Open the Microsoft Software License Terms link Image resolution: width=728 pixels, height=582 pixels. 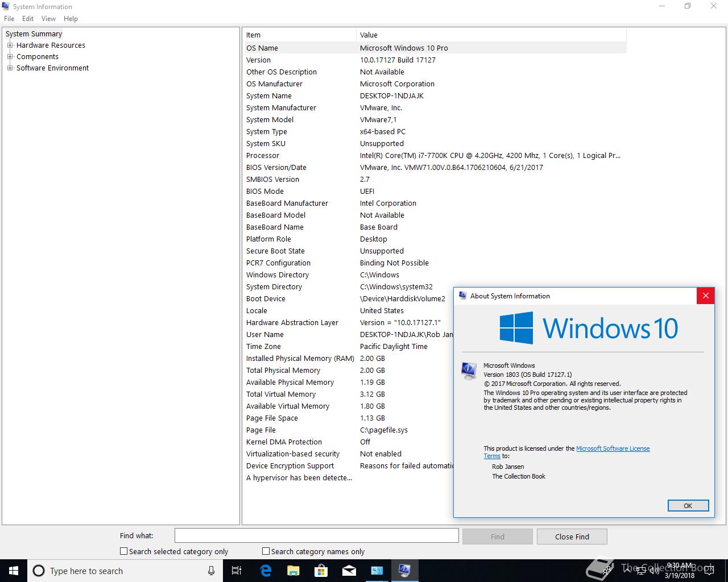(613, 448)
